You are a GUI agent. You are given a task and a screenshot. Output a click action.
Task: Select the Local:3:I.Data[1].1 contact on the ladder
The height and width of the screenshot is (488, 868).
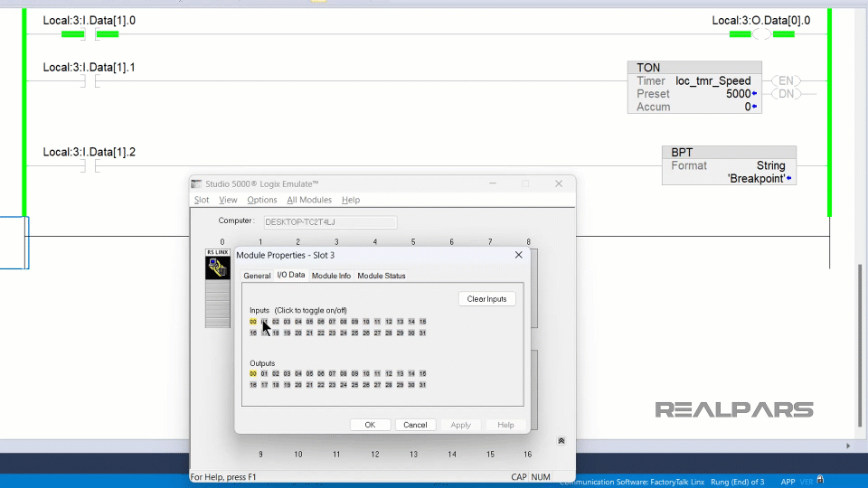(x=90, y=81)
